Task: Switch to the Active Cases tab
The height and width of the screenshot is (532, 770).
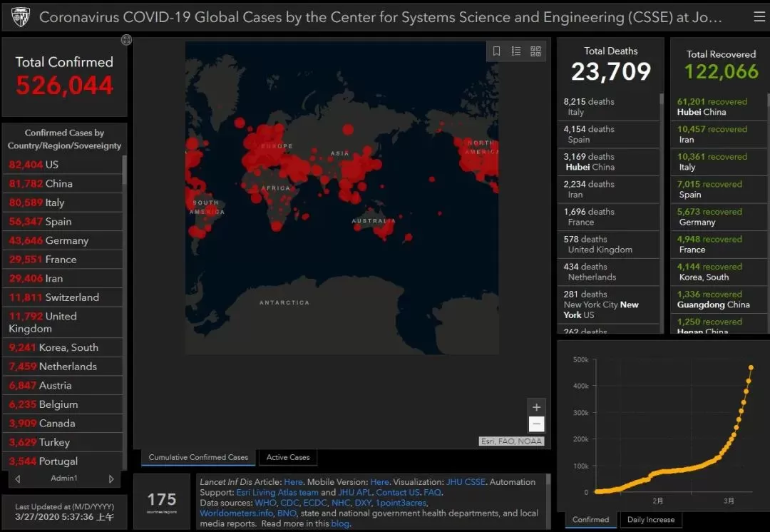Action: [288, 457]
